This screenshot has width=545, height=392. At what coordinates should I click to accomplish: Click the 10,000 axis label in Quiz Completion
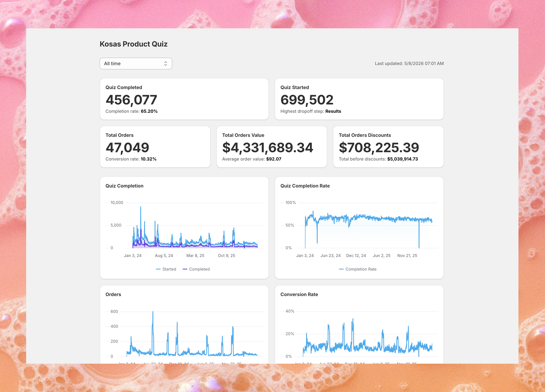pyautogui.click(x=117, y=203)
